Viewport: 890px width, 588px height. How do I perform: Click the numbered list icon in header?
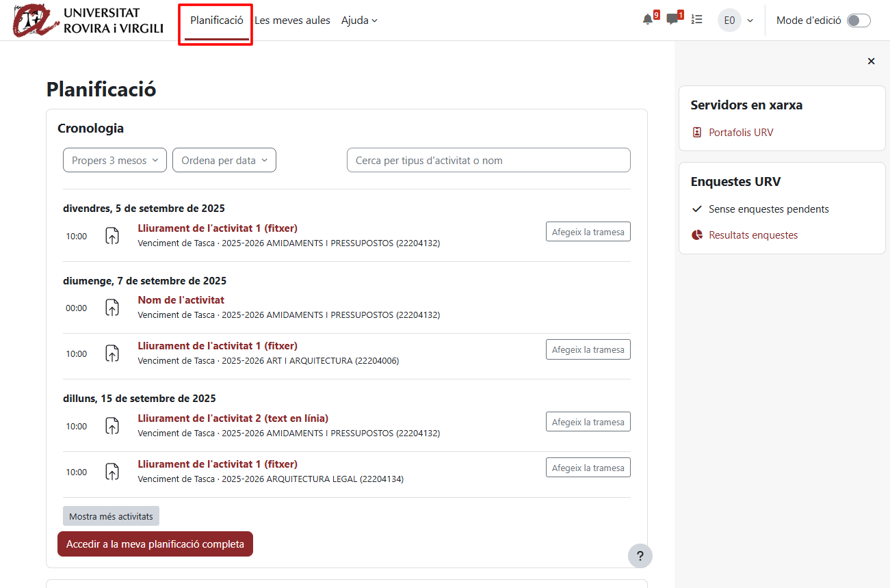point(696,20)
